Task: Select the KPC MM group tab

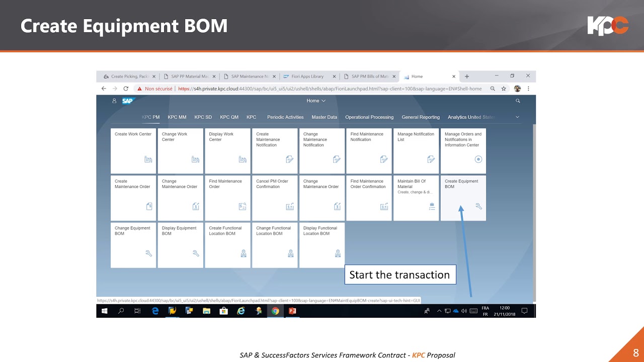Action: [x=177, y=117]
